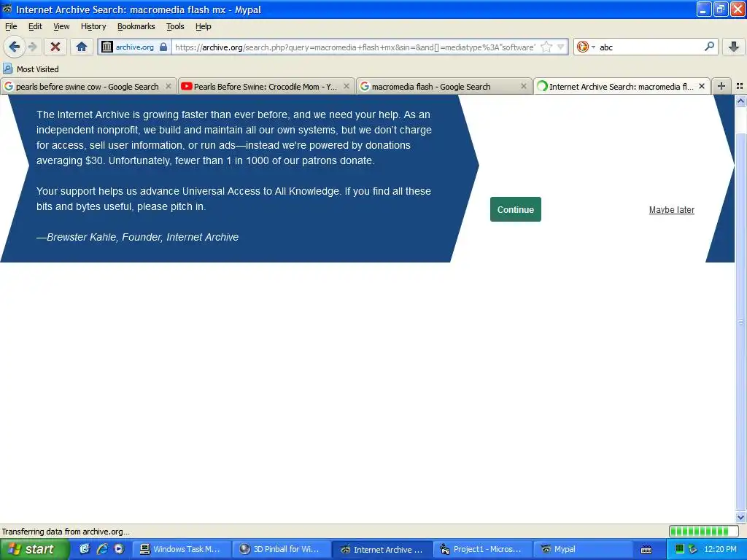The height and width of the screenshot is (560, 747).
Task: Restore down the Mypal window
Action: click(x=720, y=9)
